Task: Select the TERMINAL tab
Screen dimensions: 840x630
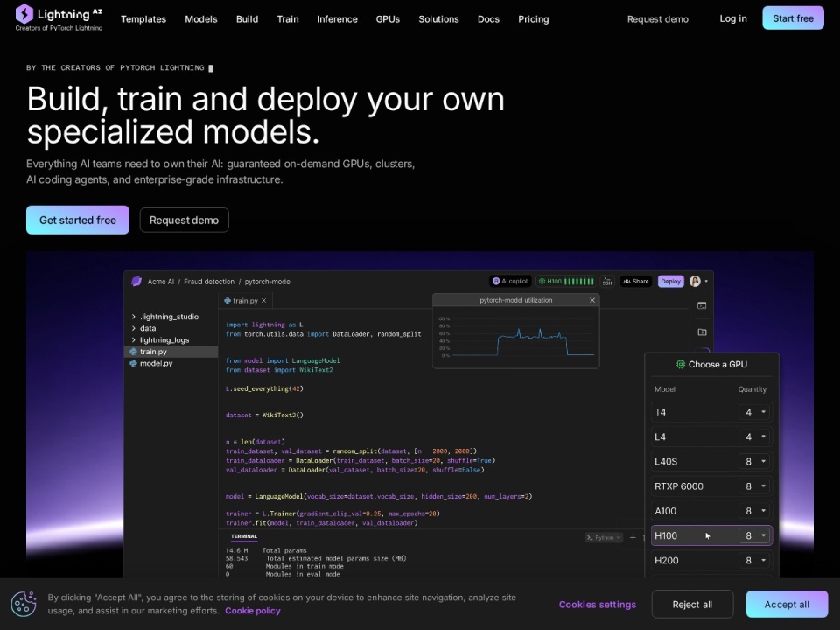Action: (x=244, y=536)
